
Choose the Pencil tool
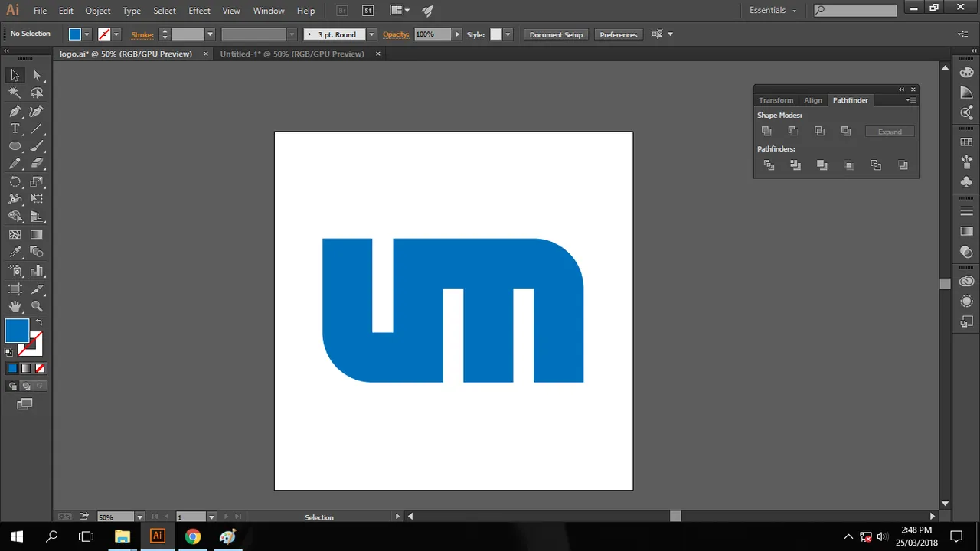tap(15, 164)
